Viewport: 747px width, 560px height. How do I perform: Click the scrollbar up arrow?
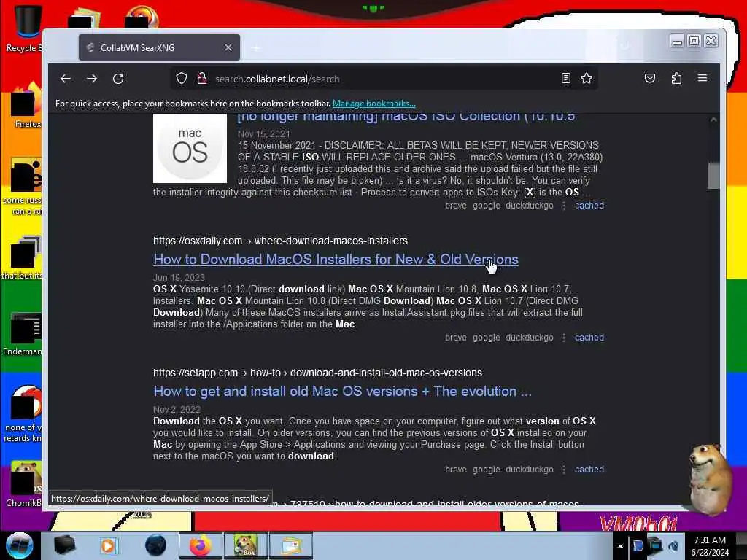(713, 120)
